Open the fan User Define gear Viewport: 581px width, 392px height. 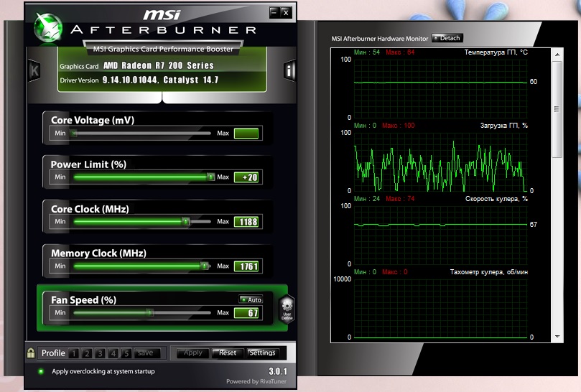[x=287, y=309]
